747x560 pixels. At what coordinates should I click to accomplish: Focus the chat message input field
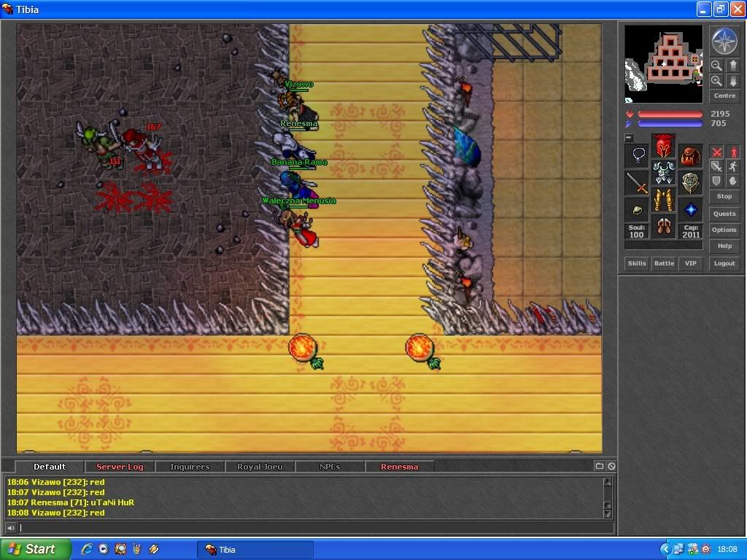pos(315,528)
